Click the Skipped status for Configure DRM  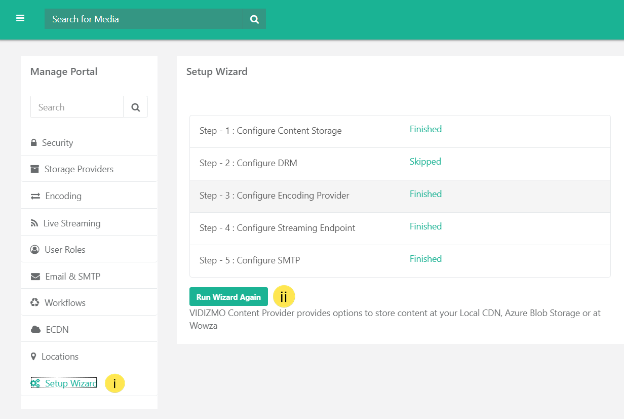(x=425, y=162)
